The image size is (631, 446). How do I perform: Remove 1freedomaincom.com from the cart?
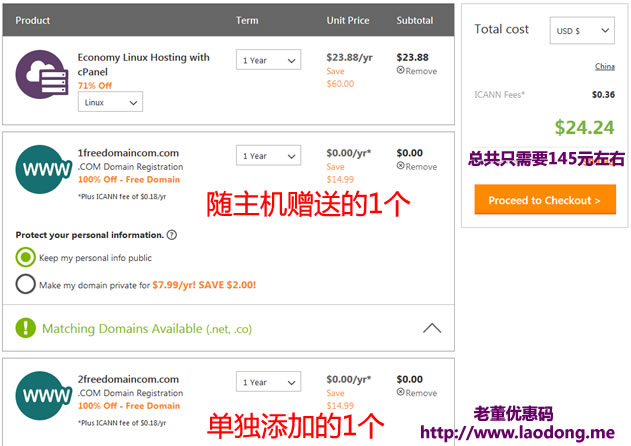pyautogui.click(x=417, y=166)
